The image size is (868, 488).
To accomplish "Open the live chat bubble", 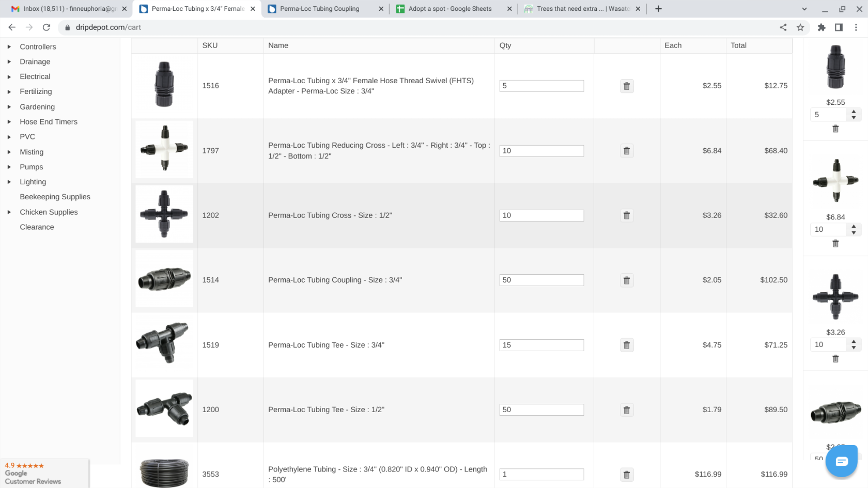I will pos(841,461).
